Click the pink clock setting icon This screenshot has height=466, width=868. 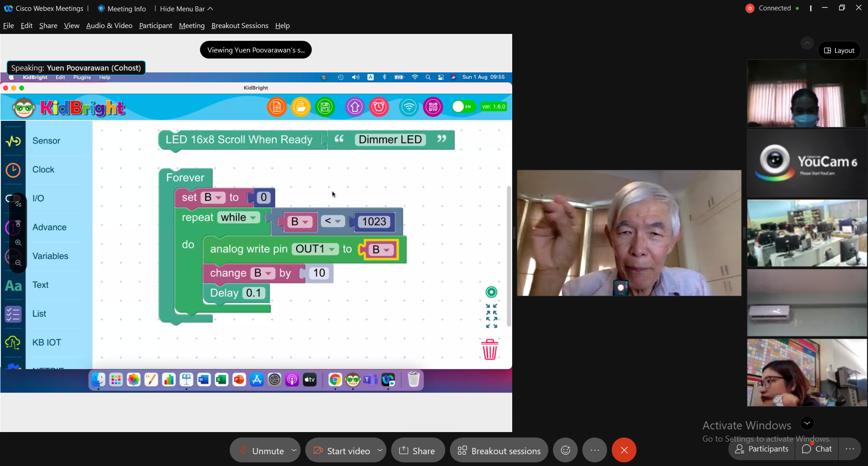(379, 107)
